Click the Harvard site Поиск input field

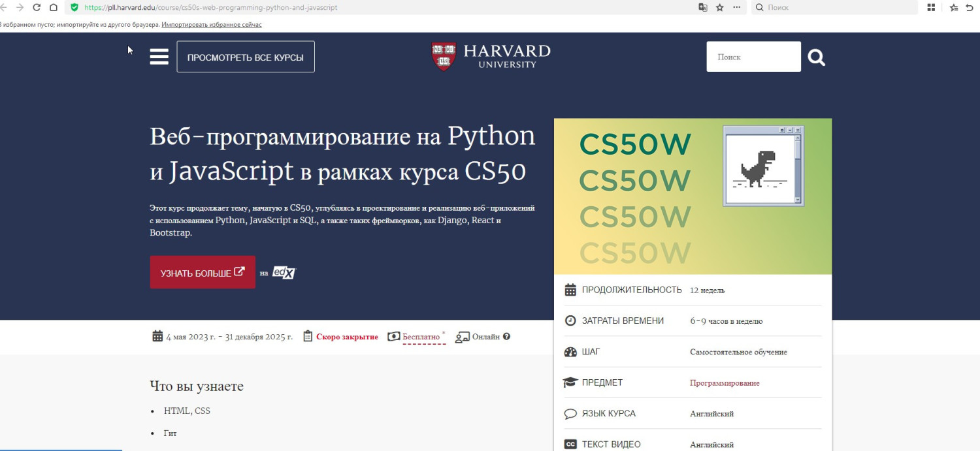pyautogui.click(x=753, y=57)
